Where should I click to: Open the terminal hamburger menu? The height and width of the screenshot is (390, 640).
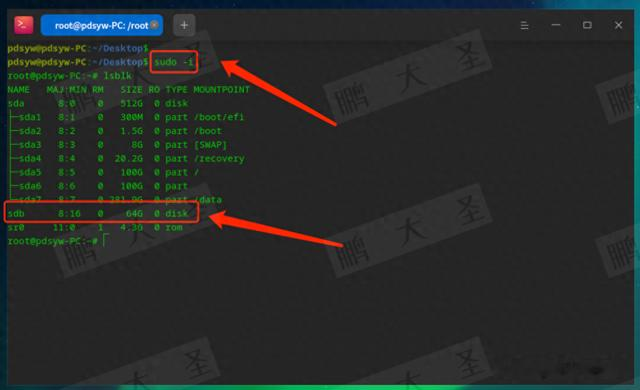click(x=524, y=26)
